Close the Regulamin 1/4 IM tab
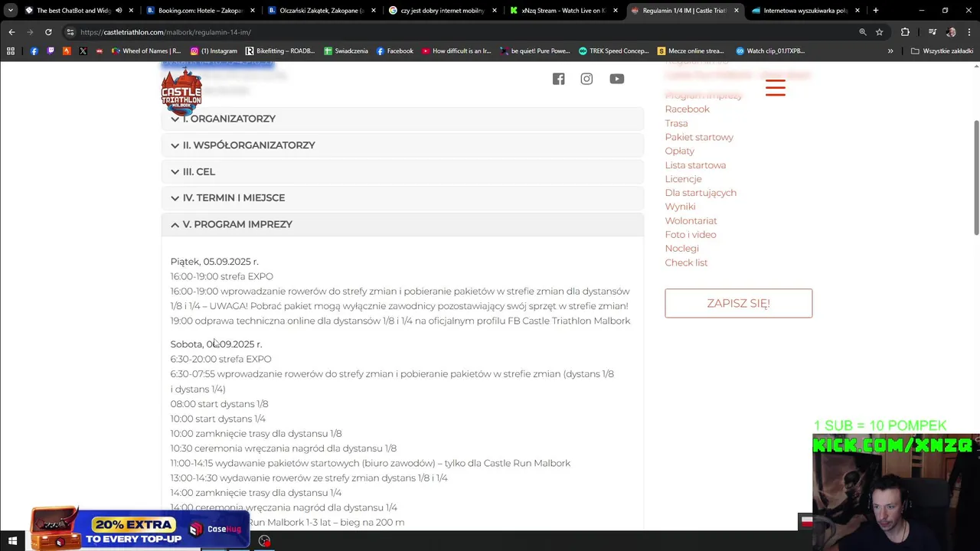This screenshot has height=551, width=980. pyautogui.click(x=737, y=11)
